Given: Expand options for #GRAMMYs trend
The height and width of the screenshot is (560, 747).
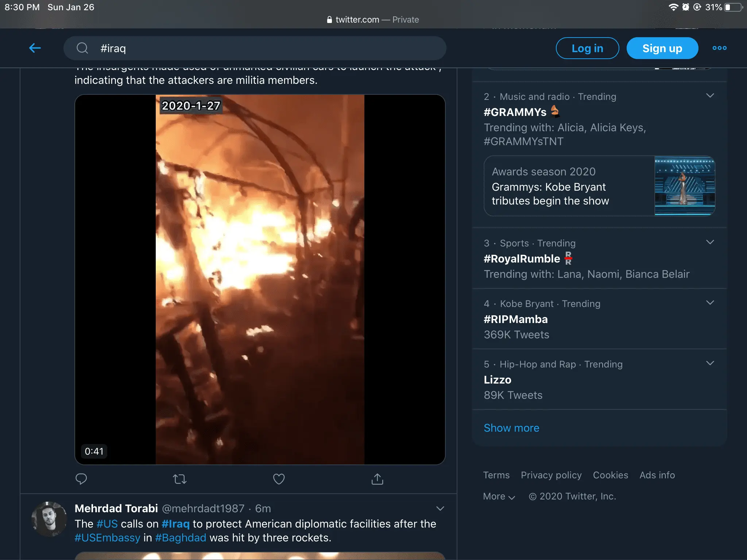Looking at the screenshot, I should click(710, 96).
